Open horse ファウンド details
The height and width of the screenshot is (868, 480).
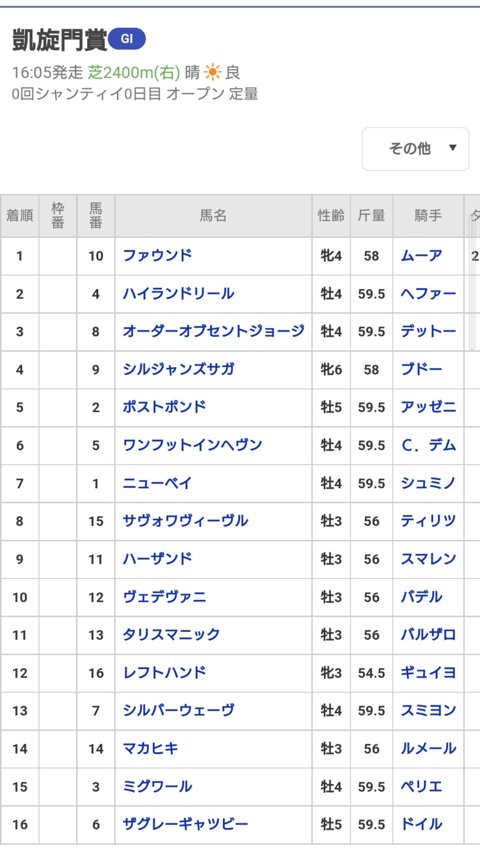point(157,256)
